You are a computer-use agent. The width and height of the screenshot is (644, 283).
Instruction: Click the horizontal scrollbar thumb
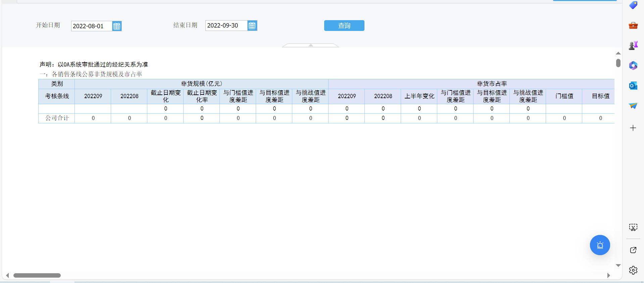[x=37, y=275]
